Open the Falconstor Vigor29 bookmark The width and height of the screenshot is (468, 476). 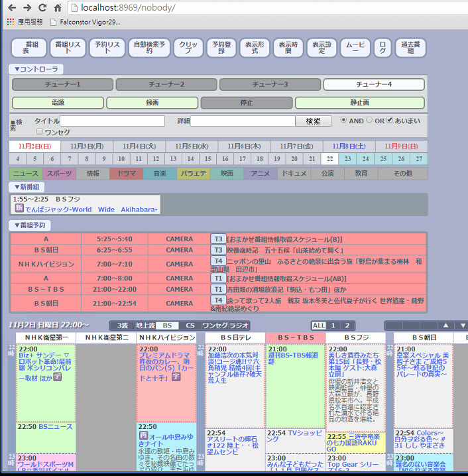[86, 22]
